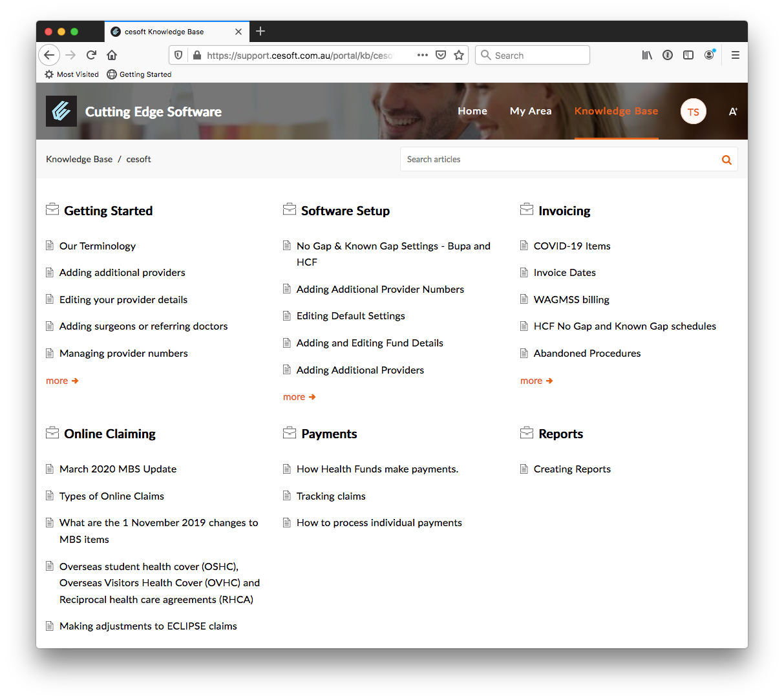Open the Getting Started category heading

coord(108,211)
